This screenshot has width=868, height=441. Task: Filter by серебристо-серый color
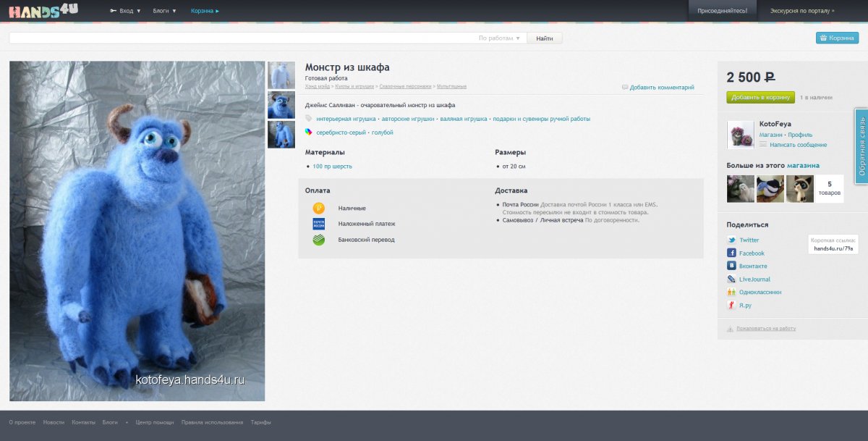click(341, 133)
